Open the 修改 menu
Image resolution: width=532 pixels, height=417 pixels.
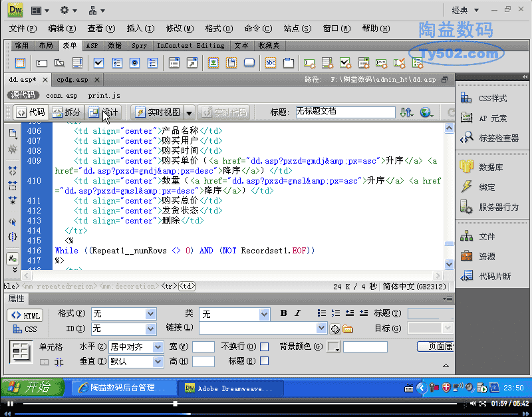(x=179, y=29)
